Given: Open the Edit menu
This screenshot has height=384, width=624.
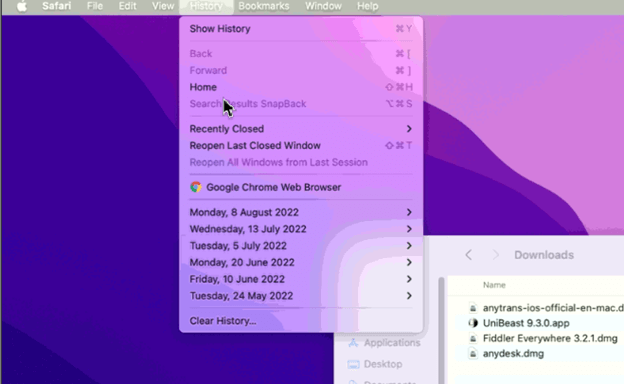Looking at the screenshot, I should (127, 6).
